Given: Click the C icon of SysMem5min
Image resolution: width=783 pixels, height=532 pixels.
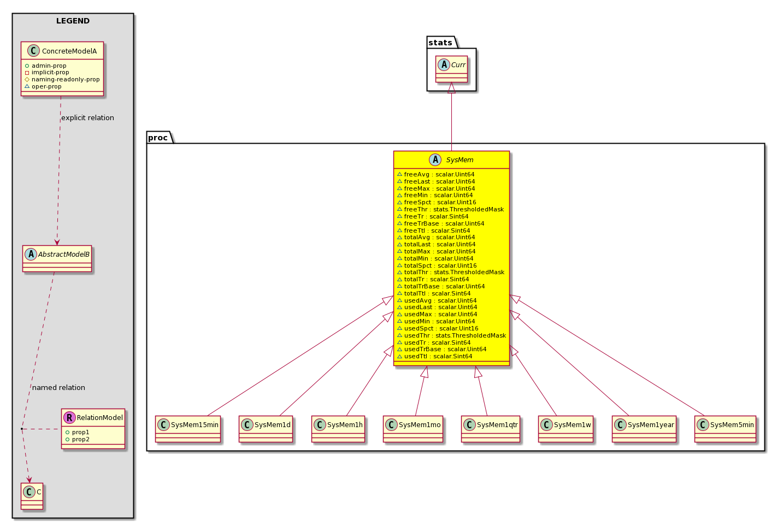Looking at the screenshot, I should coord(703,424).
